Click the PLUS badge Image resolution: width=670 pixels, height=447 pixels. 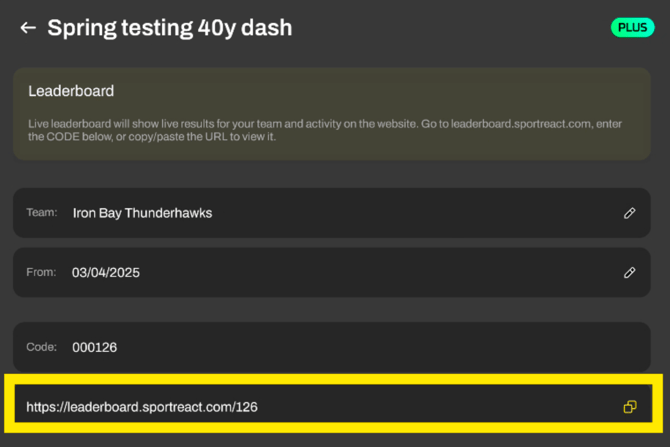[x=632, y=27]
